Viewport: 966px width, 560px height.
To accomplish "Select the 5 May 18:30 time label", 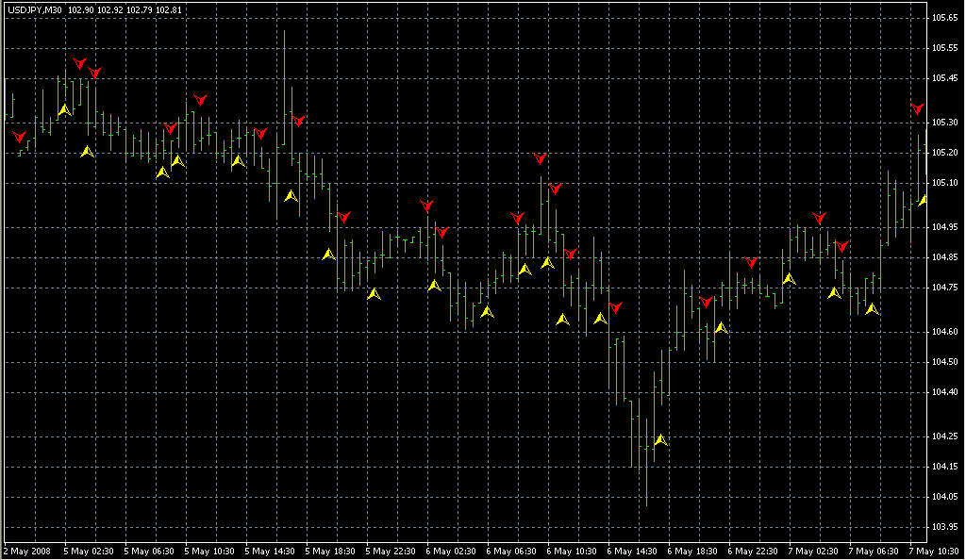I will 331,551.
